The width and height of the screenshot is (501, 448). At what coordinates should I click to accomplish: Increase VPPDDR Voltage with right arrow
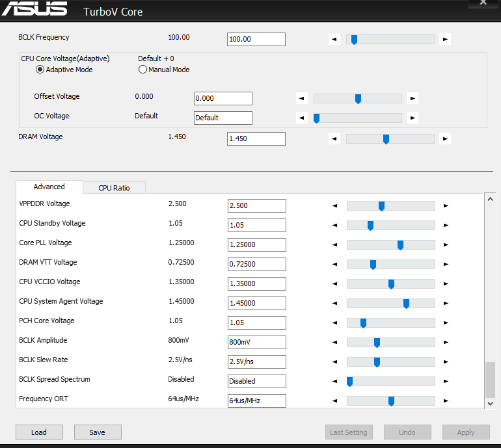pyautogui.click(x=446, y=205)
